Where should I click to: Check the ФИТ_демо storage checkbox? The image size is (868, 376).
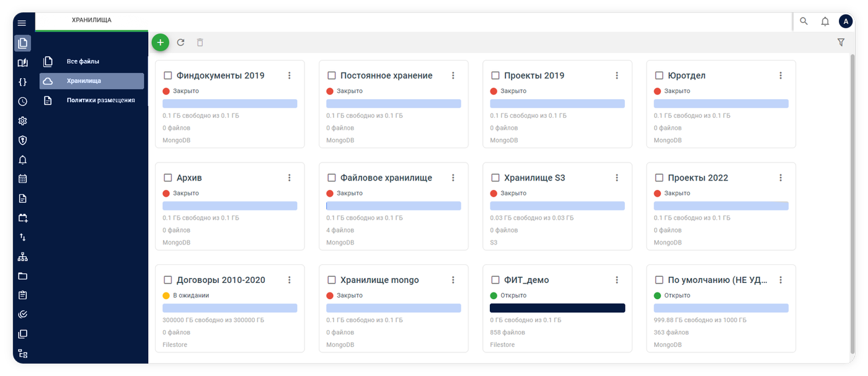(x=495, y=280)
